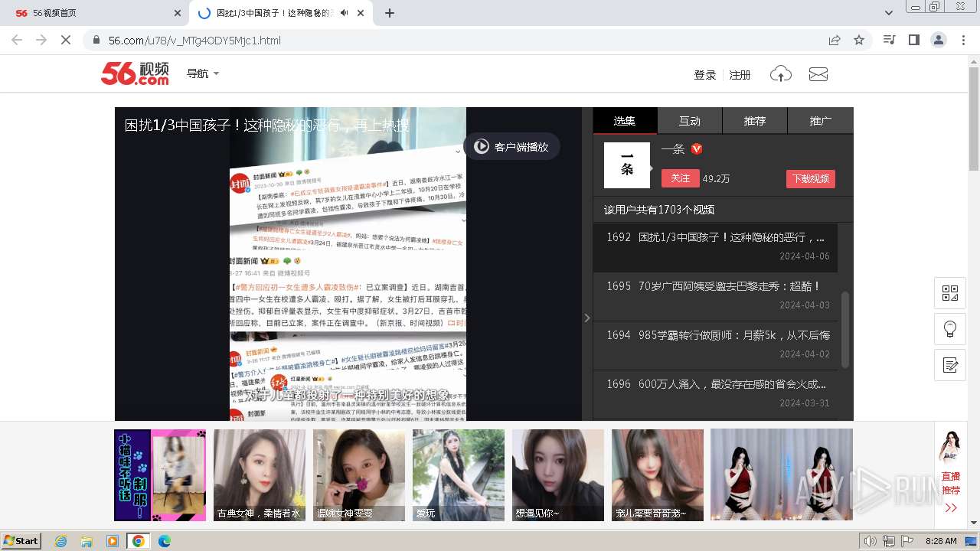Open episode 1695 70岁广西阿姨
Image resolution: width=980 pixels, height=551 pixels.
(x=715, y=296)
